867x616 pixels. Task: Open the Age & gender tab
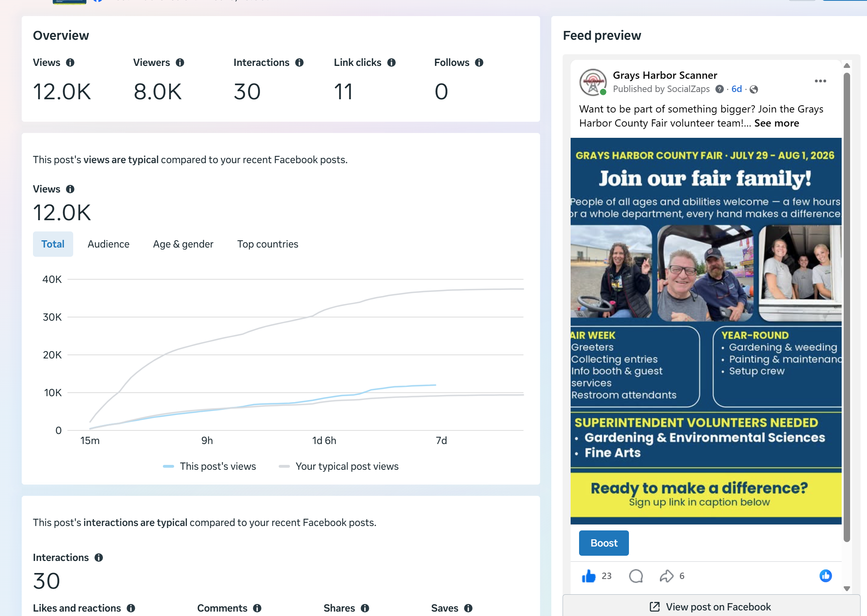(183, 244)
